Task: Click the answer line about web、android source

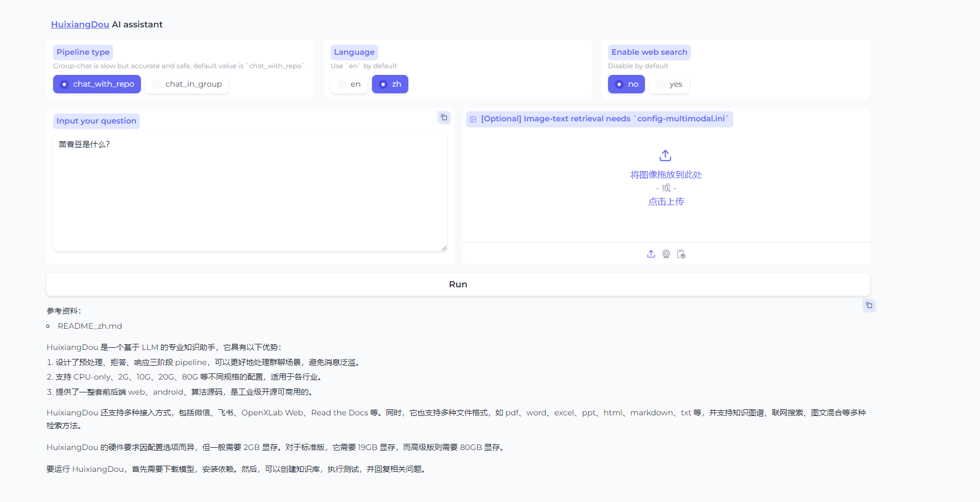Action: point(181,392)
